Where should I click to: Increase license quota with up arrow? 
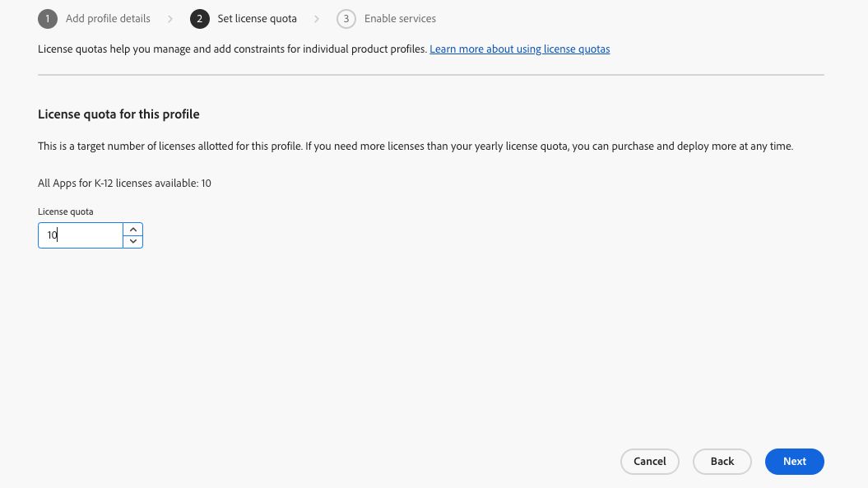[x=132, y=230]
